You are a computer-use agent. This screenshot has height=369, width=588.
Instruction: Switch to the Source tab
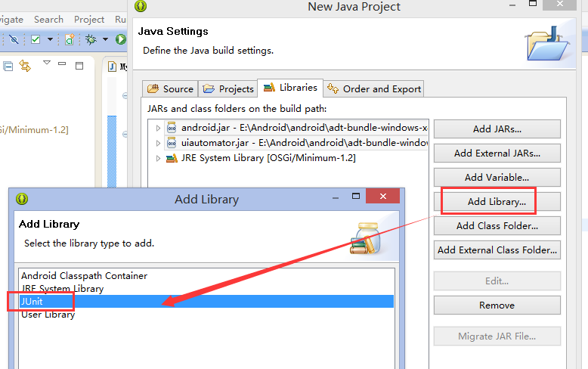click(x=170, y=89)
